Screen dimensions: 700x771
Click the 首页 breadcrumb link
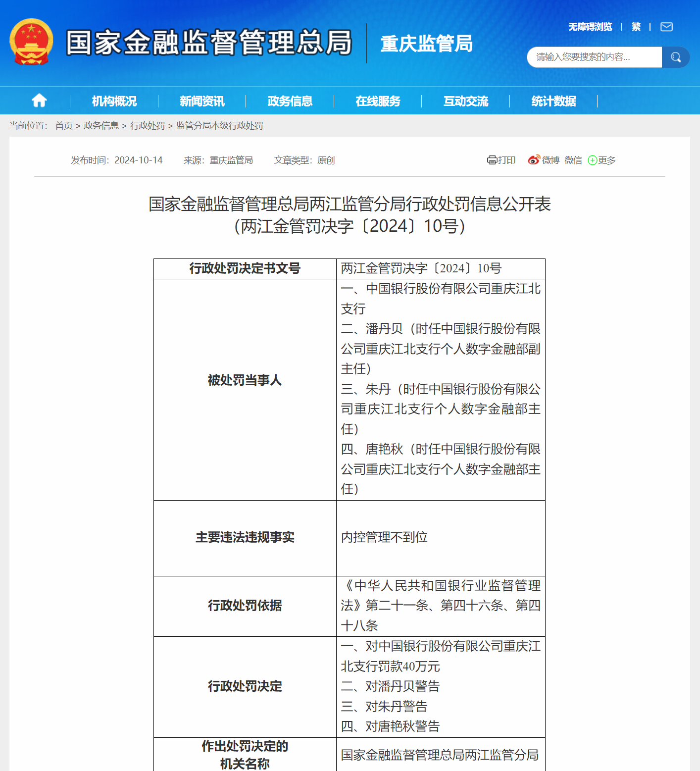point(65,126)
